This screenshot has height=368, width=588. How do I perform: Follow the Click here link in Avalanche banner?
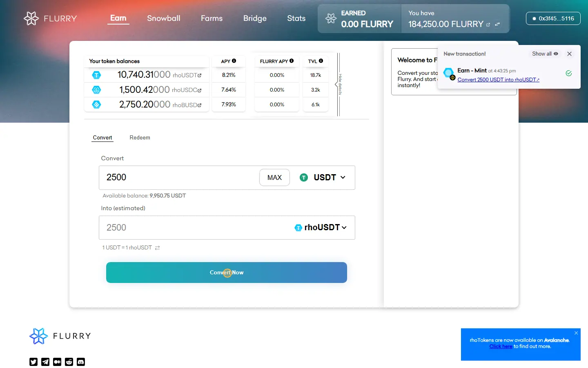tap(501, 346)
